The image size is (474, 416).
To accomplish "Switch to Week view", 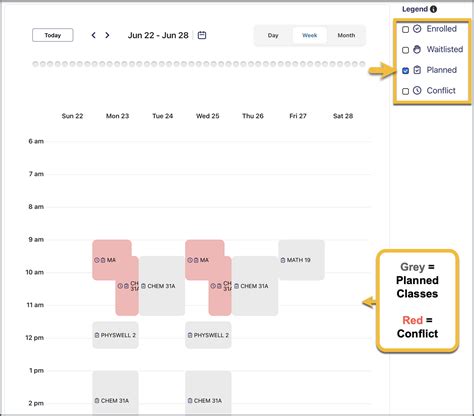I will tap(310, 35).
